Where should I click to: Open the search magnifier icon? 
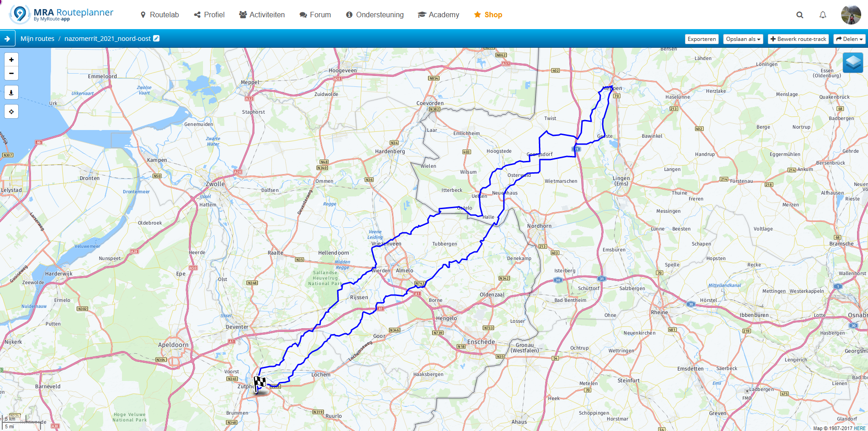(800, 15)
